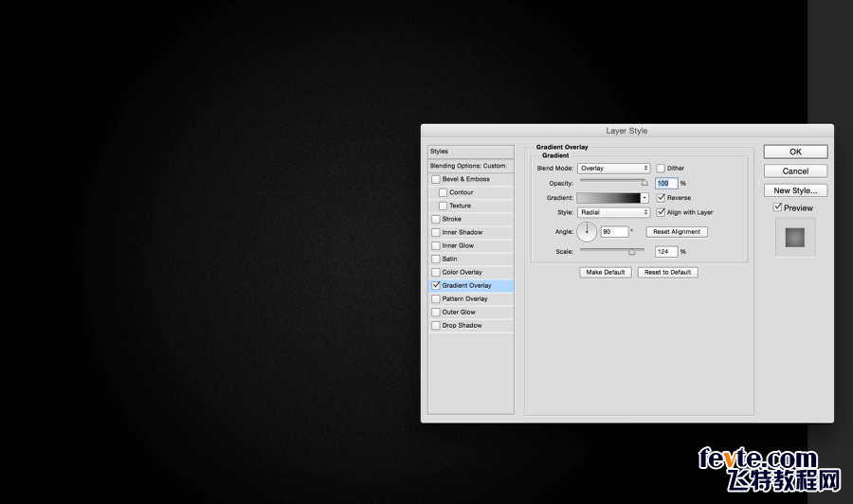
Task: Click the Scale slider handle
Action: pyautogui.click(x=631, y=252)
